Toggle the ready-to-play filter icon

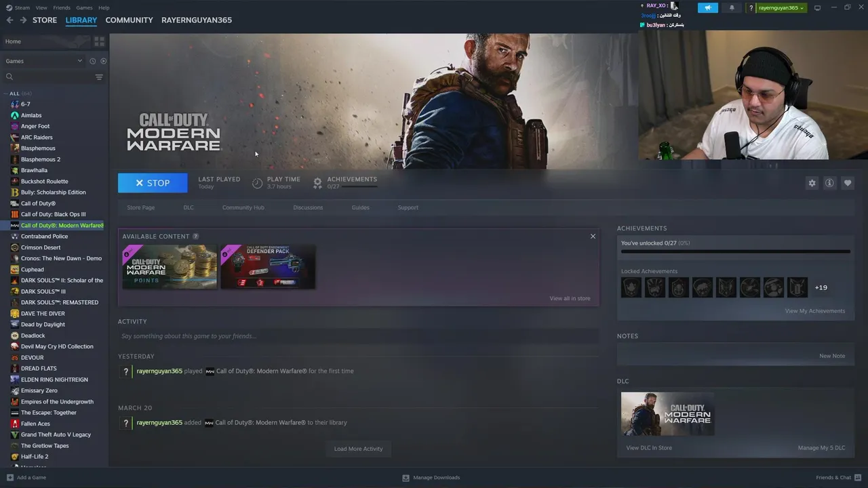click(103, 61)
